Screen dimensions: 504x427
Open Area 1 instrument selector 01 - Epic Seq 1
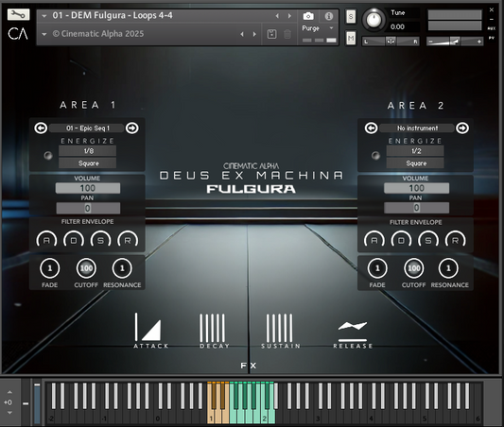pyautogui.click(x=87, y=128)
